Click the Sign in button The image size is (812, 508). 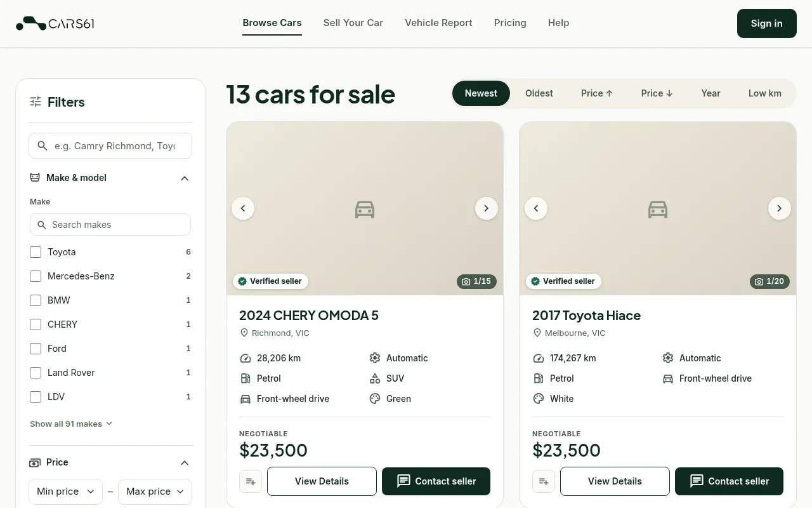(x=766, y=23)
